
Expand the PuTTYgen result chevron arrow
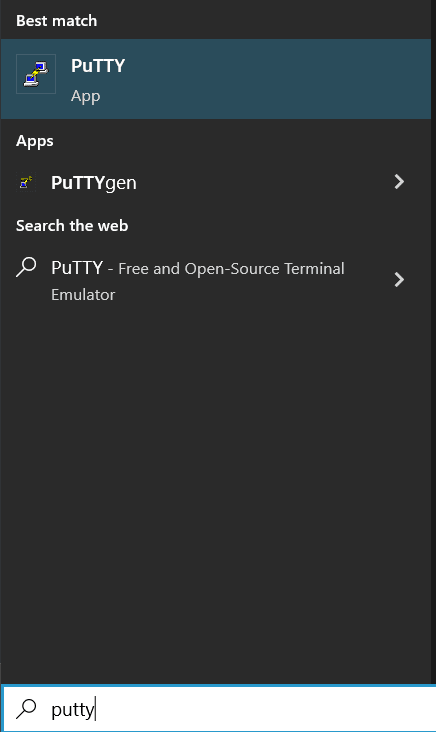(x=399, y=182)
